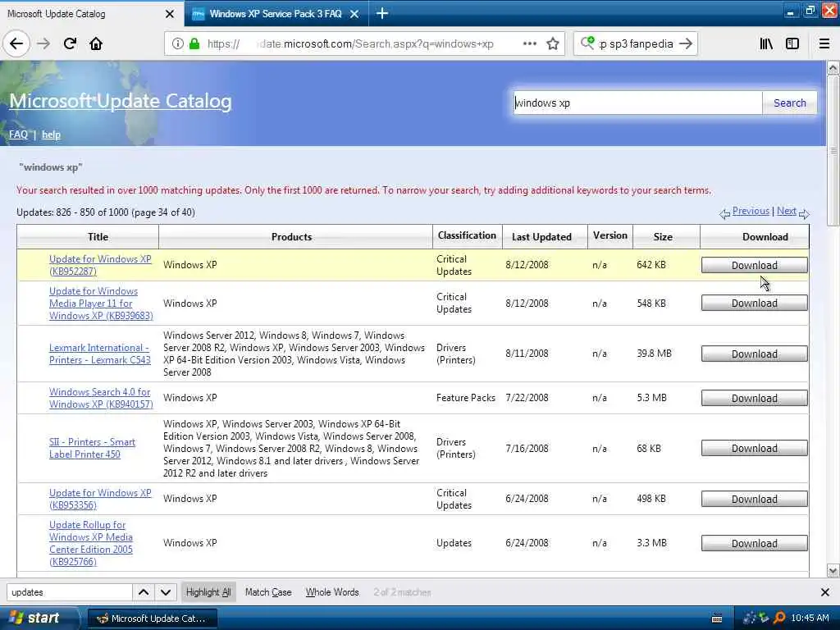Download the Smart Label Printer 450 driver
Viewport: 840px width, 630px height.
coord(755,449)
